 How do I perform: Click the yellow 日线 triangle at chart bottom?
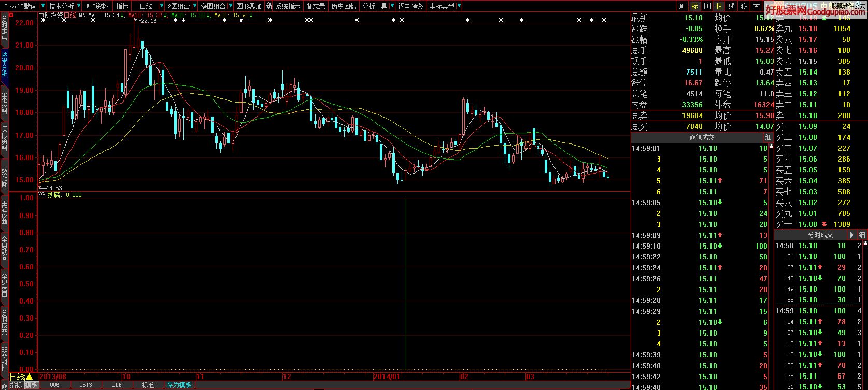(29, 377)
